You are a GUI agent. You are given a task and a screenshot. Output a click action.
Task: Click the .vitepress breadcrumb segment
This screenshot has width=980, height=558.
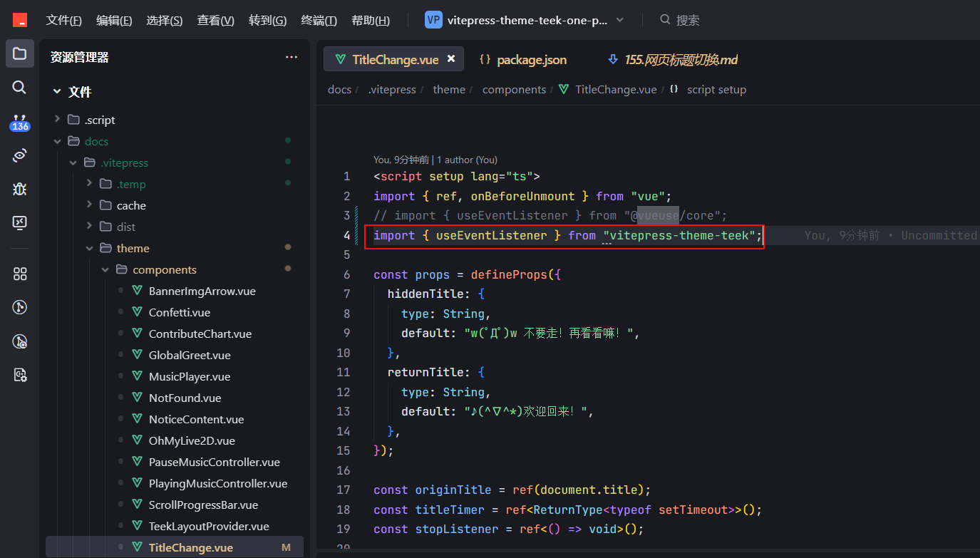(392, 89)
